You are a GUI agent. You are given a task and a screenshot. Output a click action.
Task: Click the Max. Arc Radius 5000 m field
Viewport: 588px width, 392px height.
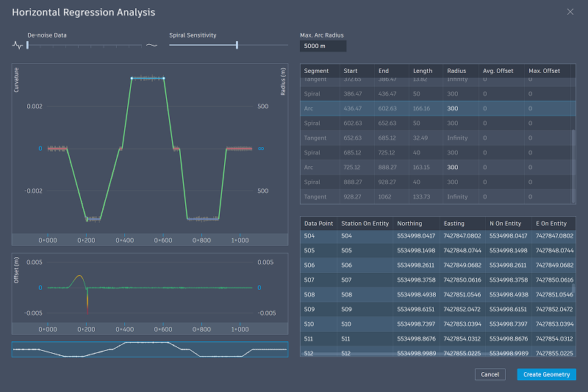[323, 46]
